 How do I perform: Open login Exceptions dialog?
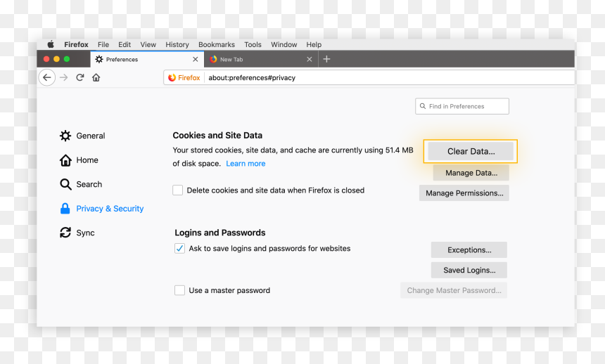(x=469, y=250)
